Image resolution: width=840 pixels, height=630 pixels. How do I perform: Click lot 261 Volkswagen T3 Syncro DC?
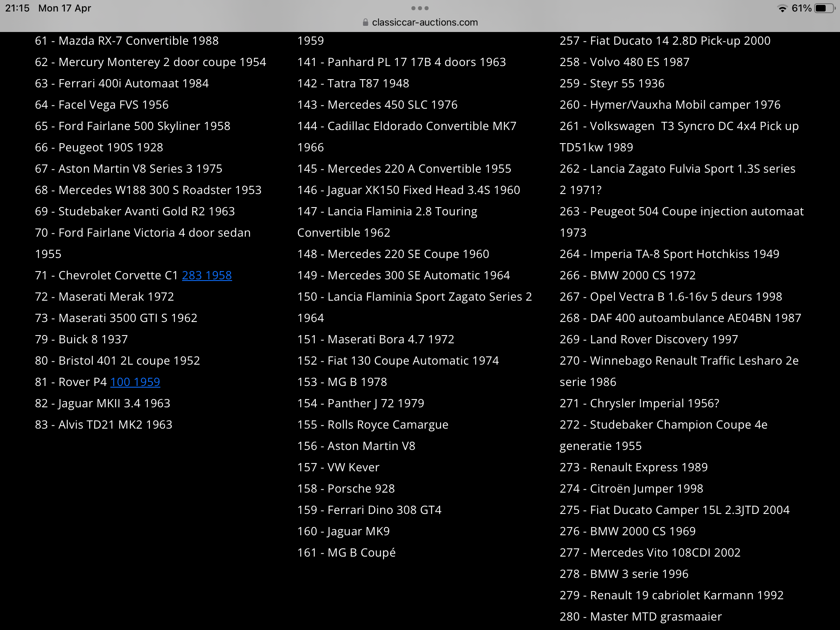679,137
